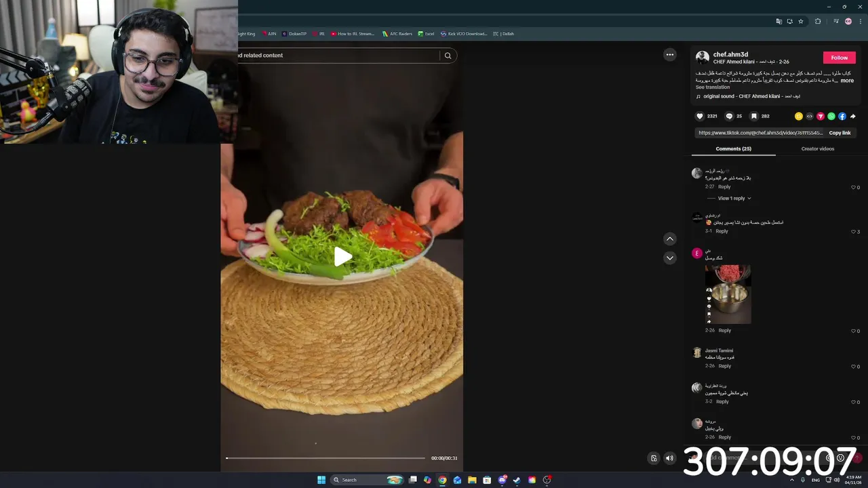This screenshot has width=868, height=488.
Task: Click the TikTok video URL text
Action: pos(760,133)
